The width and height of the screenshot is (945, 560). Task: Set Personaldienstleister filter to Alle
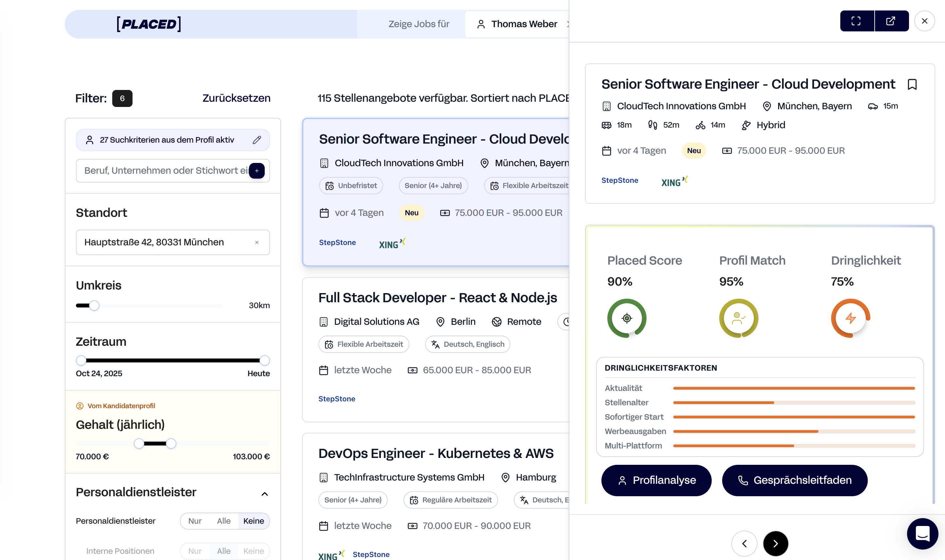point(223,521)
